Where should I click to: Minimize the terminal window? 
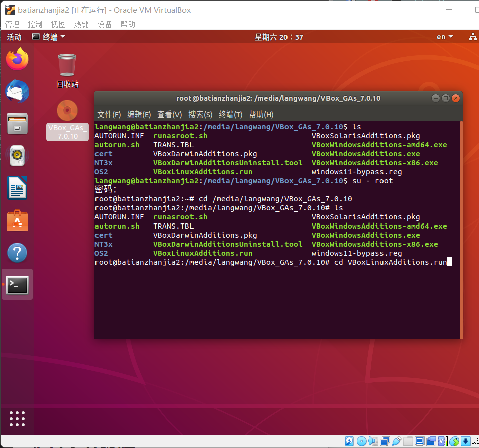436,98
